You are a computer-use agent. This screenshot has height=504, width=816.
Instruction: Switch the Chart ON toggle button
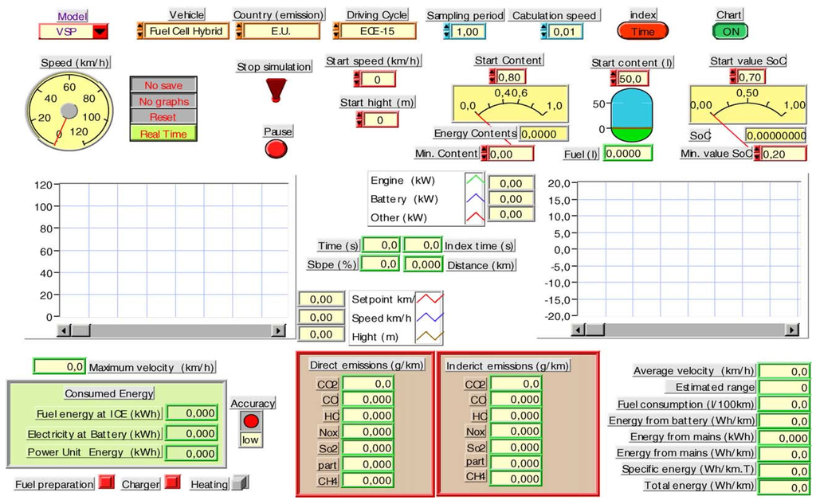[729, 31]
